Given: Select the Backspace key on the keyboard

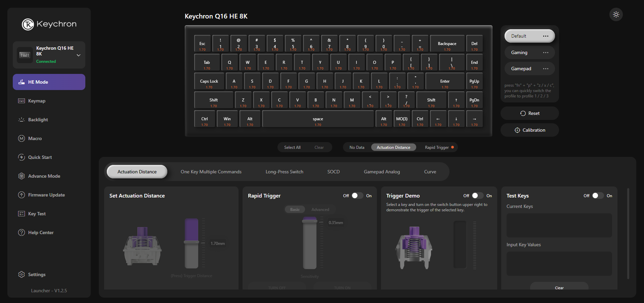Looking at the screenshot, I should click(x=447, y=44).
